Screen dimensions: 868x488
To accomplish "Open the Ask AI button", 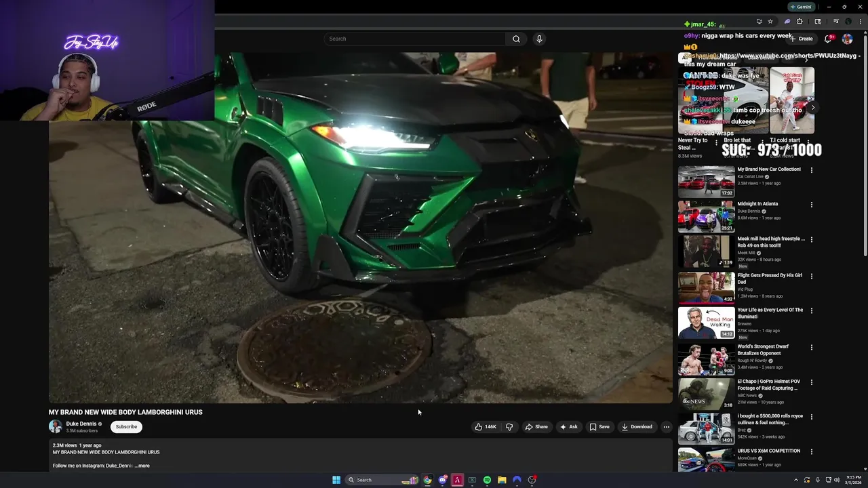I will [568, 427].
